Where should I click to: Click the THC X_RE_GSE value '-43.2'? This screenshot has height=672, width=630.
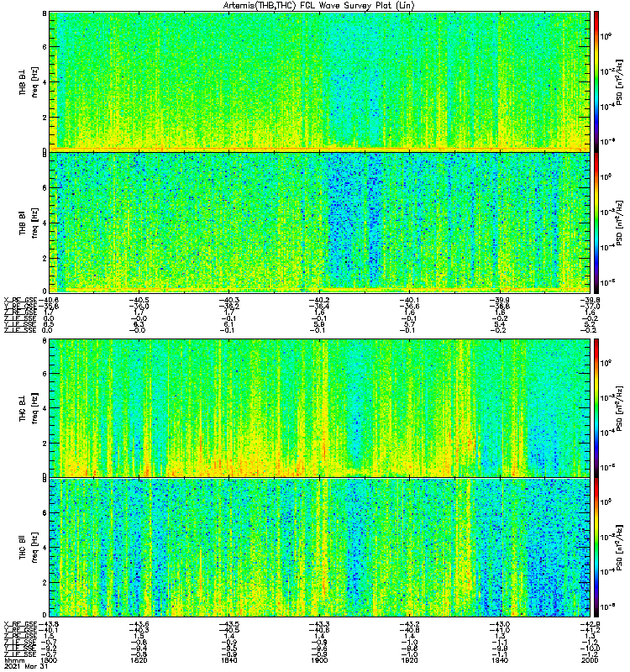[409, 624]
